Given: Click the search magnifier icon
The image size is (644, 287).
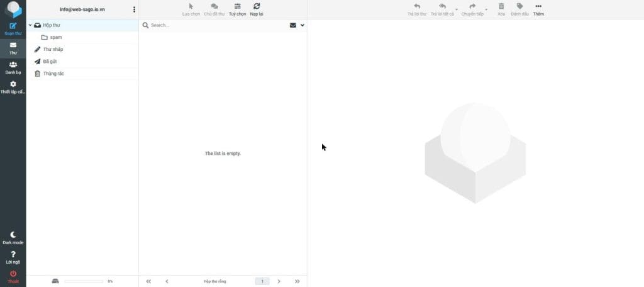Looking at the screenshot, I should click(145, 26).
